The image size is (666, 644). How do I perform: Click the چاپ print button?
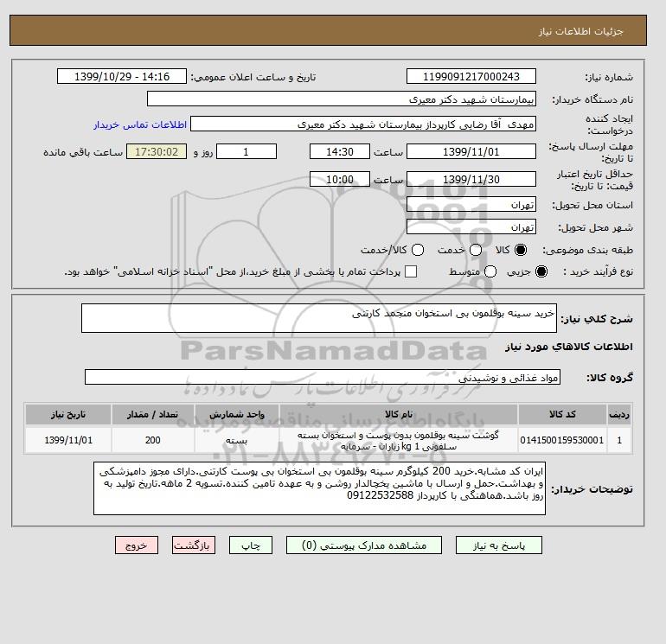coord(251,545)
